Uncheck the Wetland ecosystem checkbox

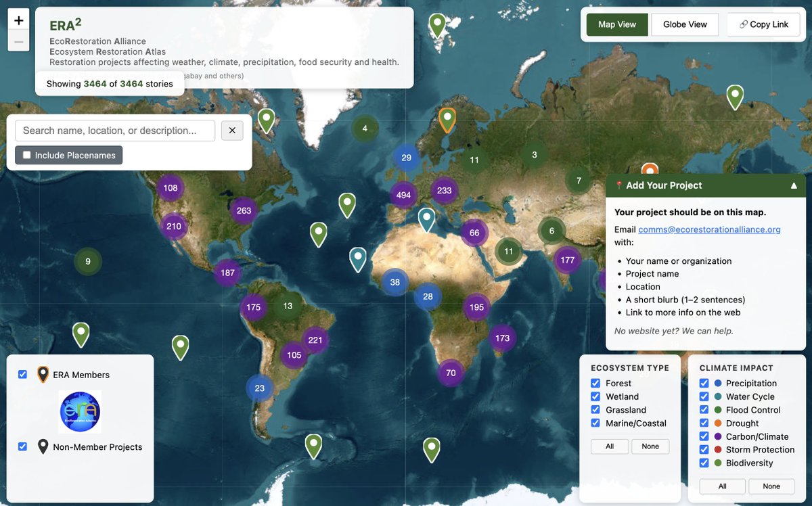595,396
